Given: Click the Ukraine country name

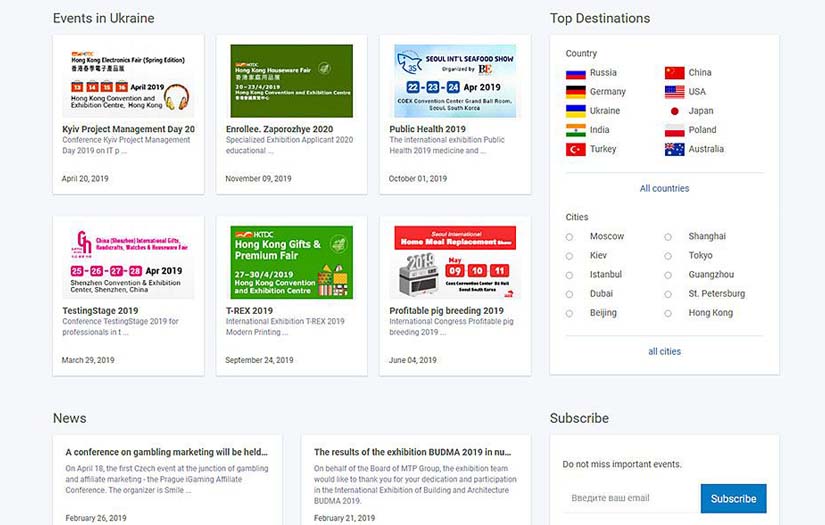Looking at the screenshot, I should click(x=605, y=110).
